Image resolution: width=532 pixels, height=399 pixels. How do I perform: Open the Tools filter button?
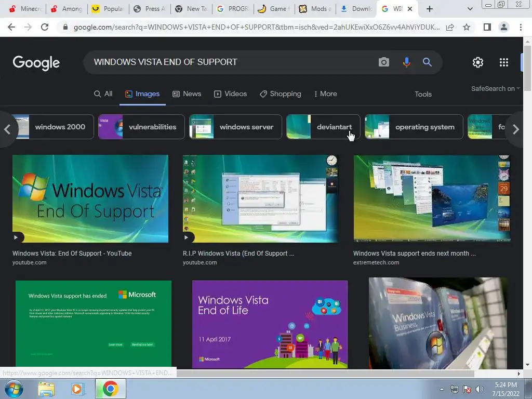point(423,94)
